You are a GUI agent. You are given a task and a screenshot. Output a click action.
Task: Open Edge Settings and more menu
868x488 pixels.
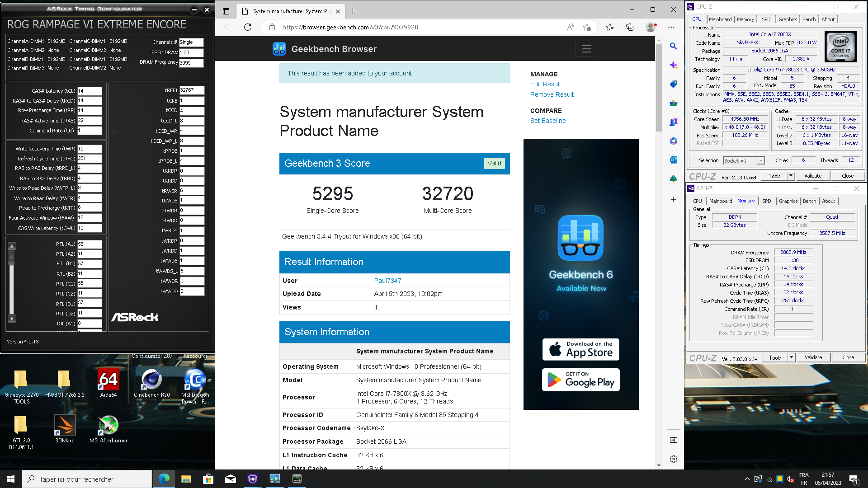(x=671, y=27)
